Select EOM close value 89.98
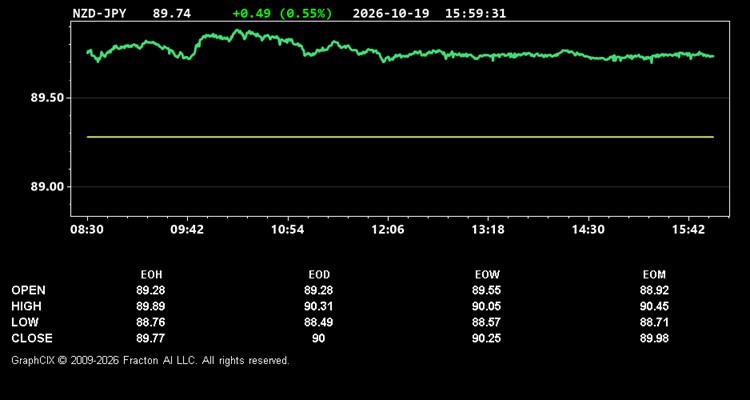 tap(654, 338)
